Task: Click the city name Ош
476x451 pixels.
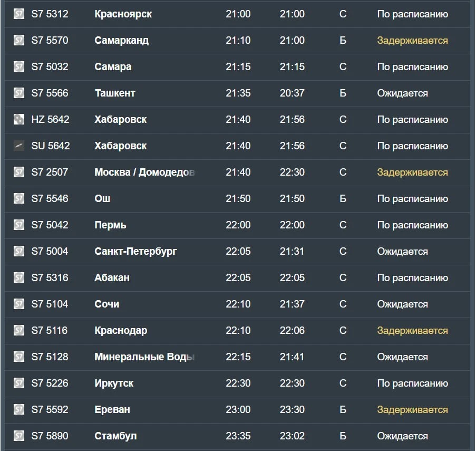Action: (102, 199)
